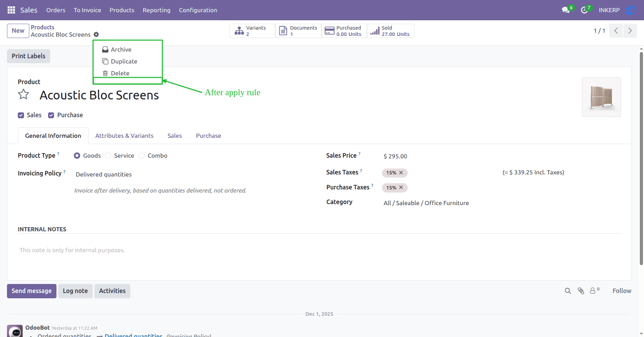Open the Configuration menu

[x=198, y=10]
